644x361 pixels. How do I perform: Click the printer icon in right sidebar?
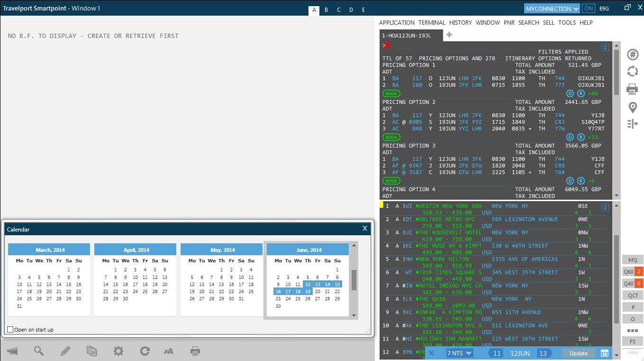(x=633, y=89)
